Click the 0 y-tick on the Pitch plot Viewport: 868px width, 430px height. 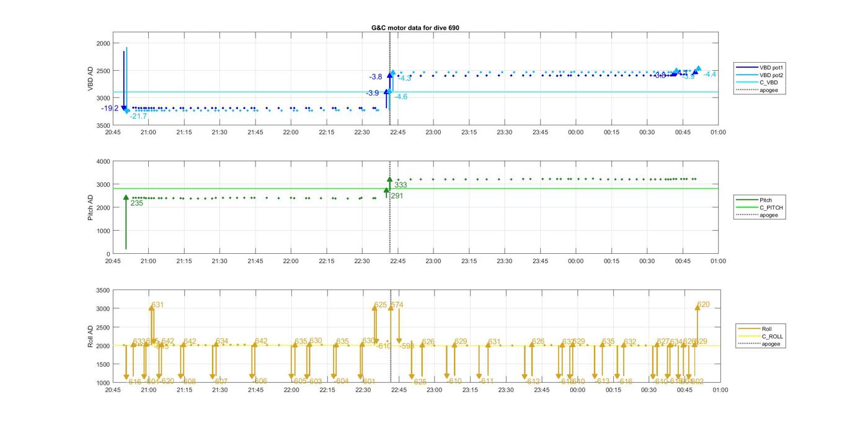[x=108, y=254]
